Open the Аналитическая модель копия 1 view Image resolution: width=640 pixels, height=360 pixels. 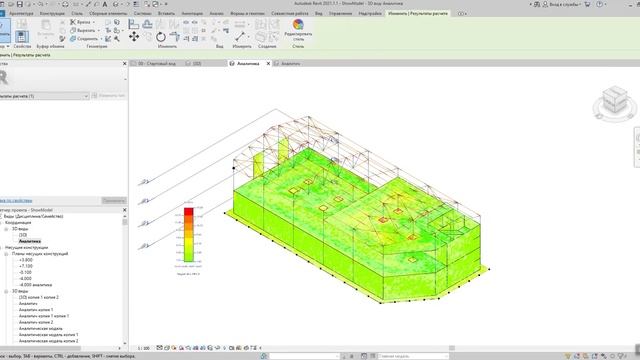pos(49,335)
